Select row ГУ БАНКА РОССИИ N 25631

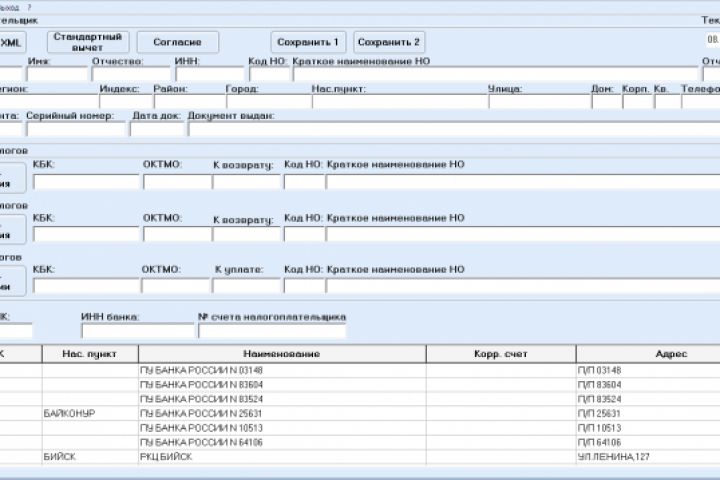[360, 413]
